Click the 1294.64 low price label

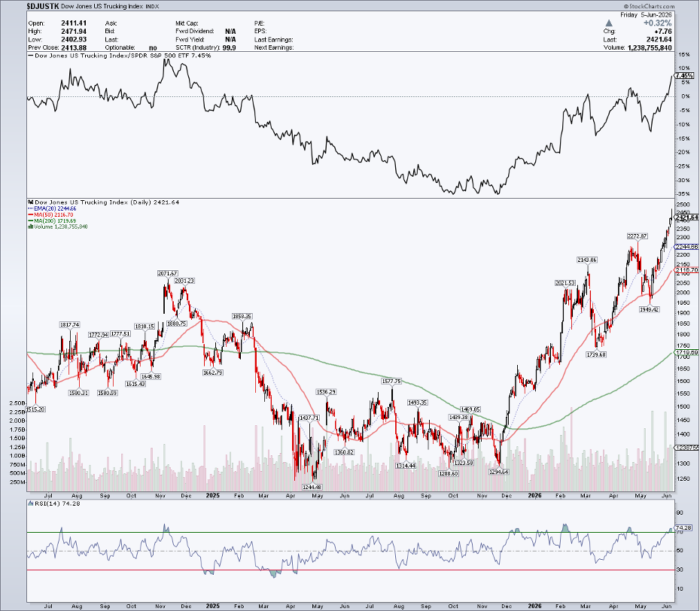499,472
